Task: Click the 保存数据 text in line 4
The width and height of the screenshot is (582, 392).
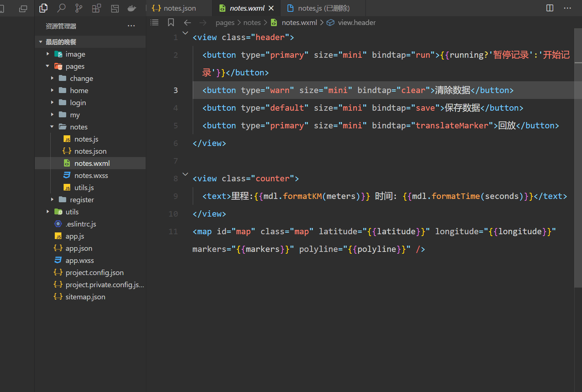Action: [463, 108]
